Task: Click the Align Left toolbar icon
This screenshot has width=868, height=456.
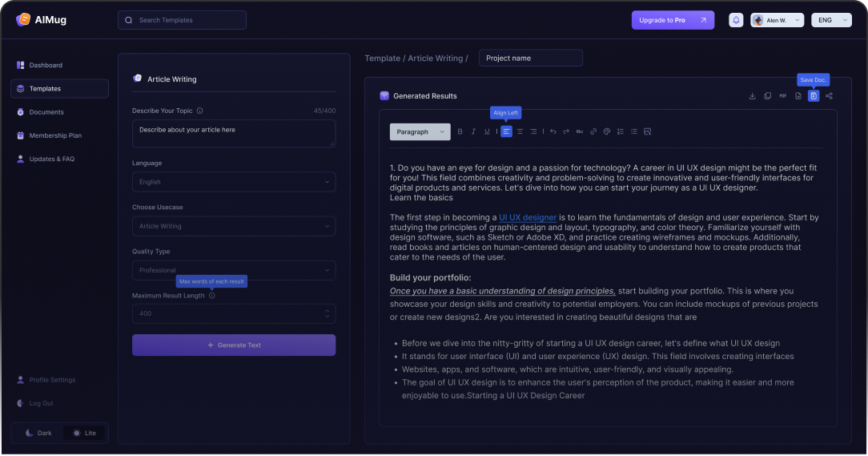Action: pyautogui.click(x=506, y=131)
